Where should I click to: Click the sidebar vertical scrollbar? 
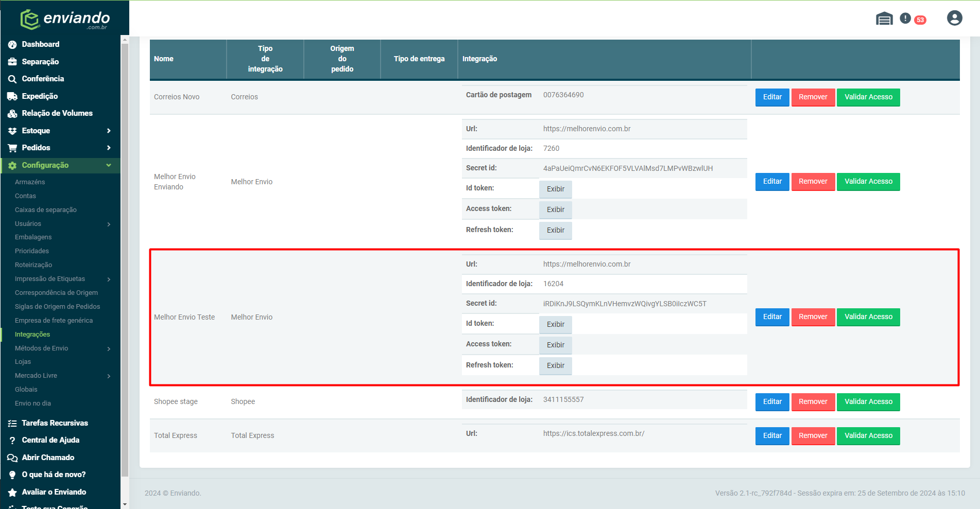(x=125, y=260)
